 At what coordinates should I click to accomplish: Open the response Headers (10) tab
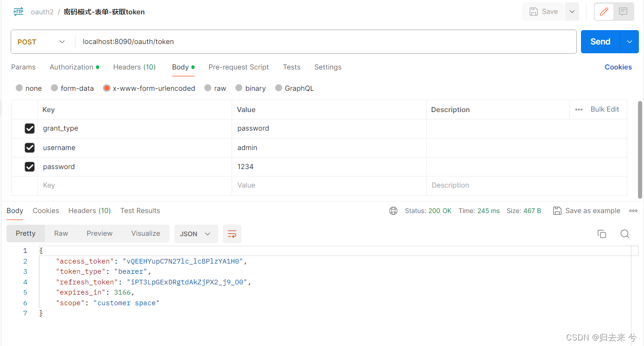click(89, 211)
